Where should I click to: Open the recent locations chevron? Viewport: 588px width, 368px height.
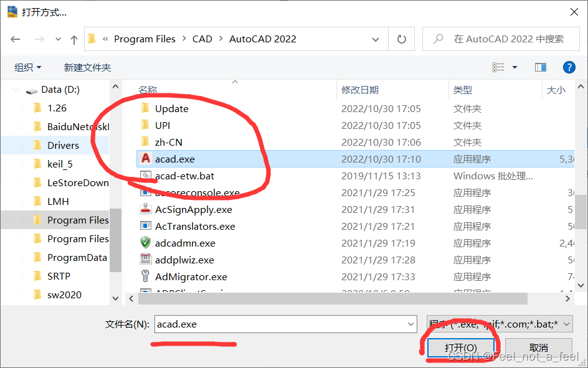point(58,39)
